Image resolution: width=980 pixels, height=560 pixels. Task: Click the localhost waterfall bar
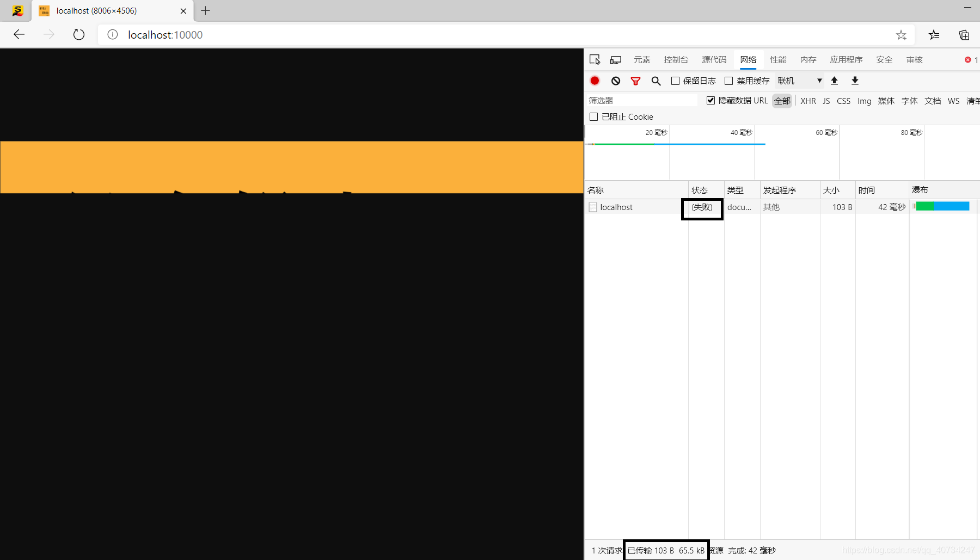(x=942, y=206)
